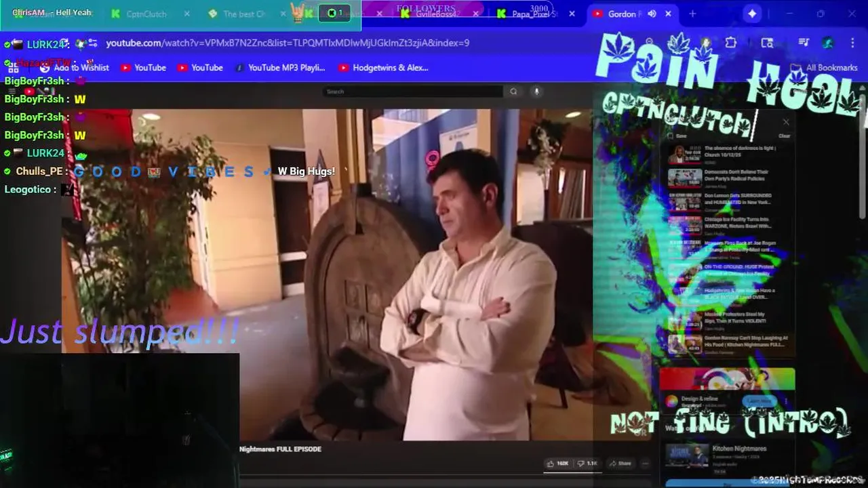Image resolution: width=868 pixels, height=488 pixels.
Task: Play 'Chicago Ice Facility' queue video
Action: point(730,225)
